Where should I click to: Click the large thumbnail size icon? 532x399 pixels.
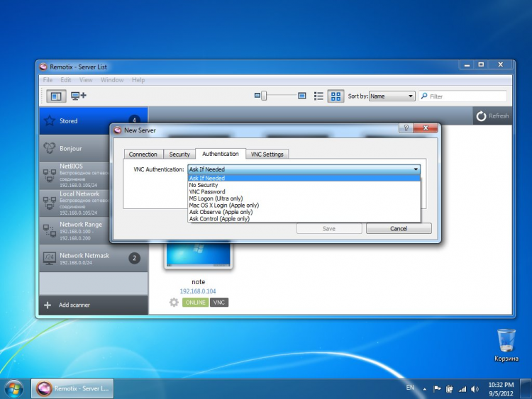302,96
